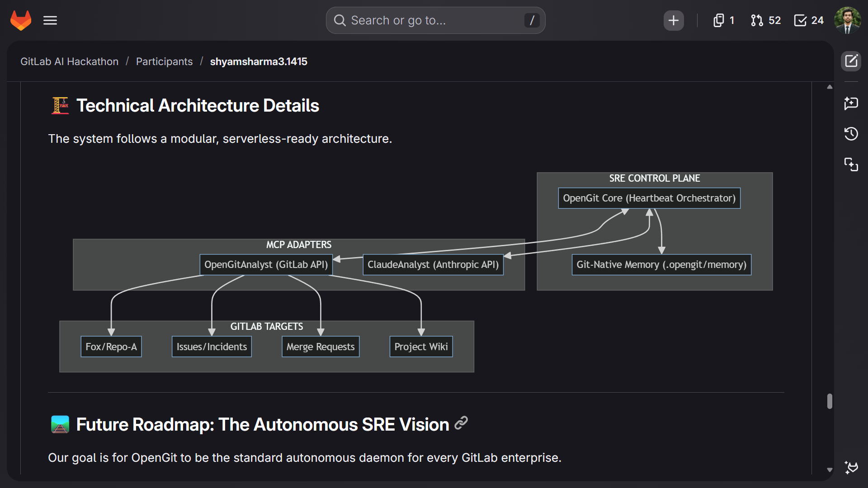Open GitLab Duo icon at bottom right
This screenshot has height=488, width=868.
(x=851, y=467)
